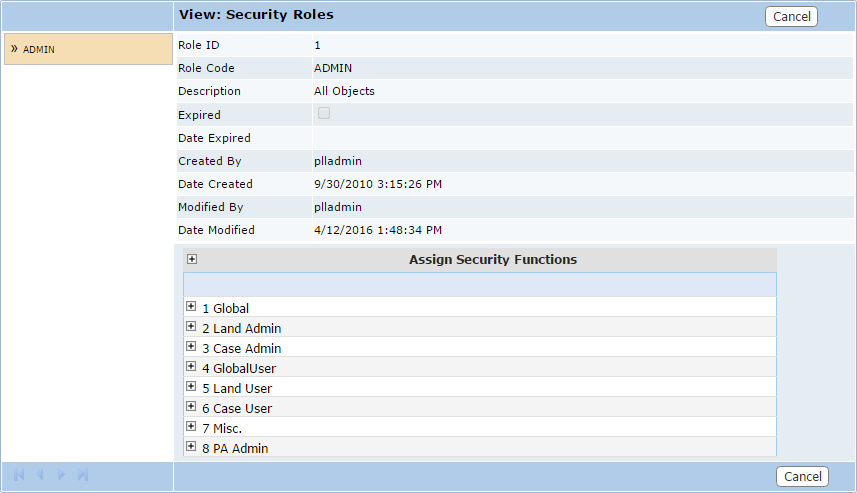Click the bottom Cancel button

click(802, 477)
